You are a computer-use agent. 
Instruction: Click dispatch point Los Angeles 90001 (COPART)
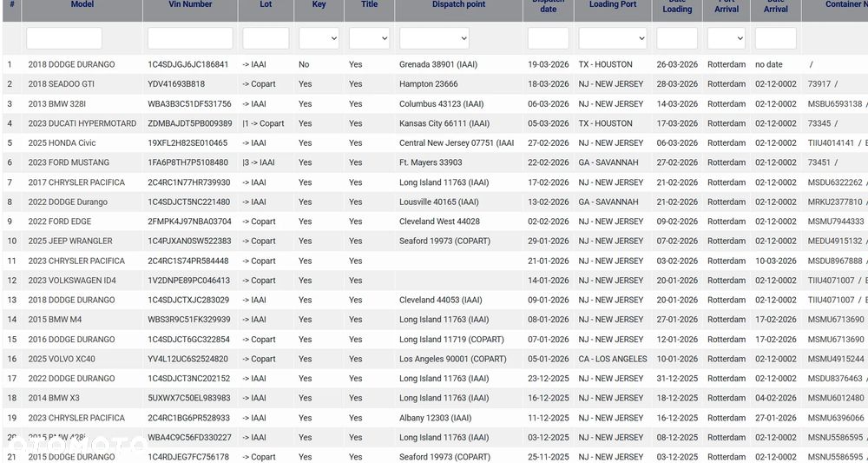pyautogui.click(x=453, y=359)
